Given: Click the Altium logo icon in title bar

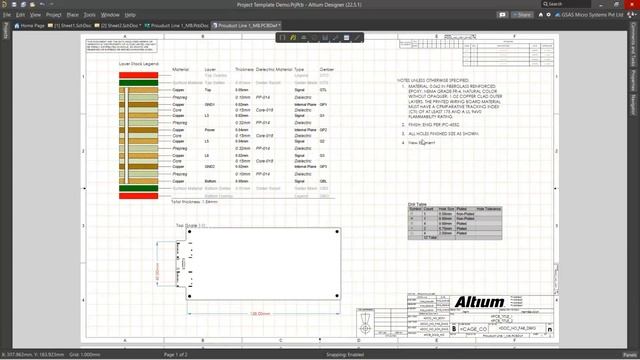Looking at the screenshot, I should coord(4,4).
